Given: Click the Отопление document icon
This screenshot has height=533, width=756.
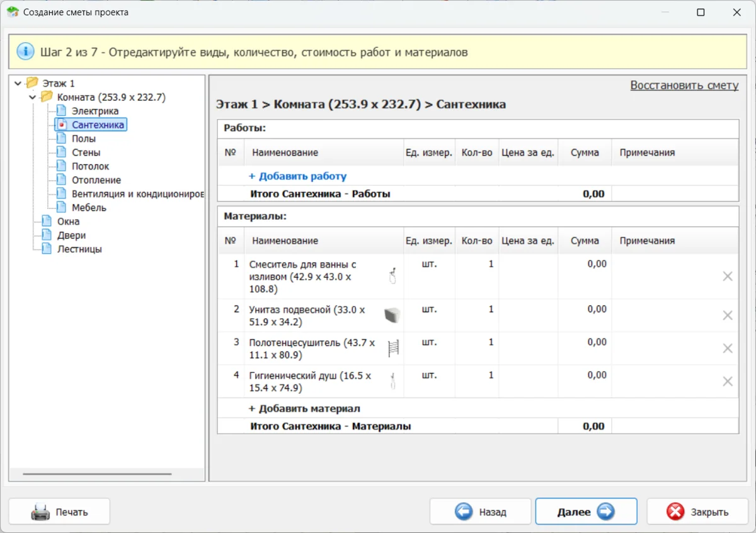Looking at the screenshot, I should click(x=61, y=180).
